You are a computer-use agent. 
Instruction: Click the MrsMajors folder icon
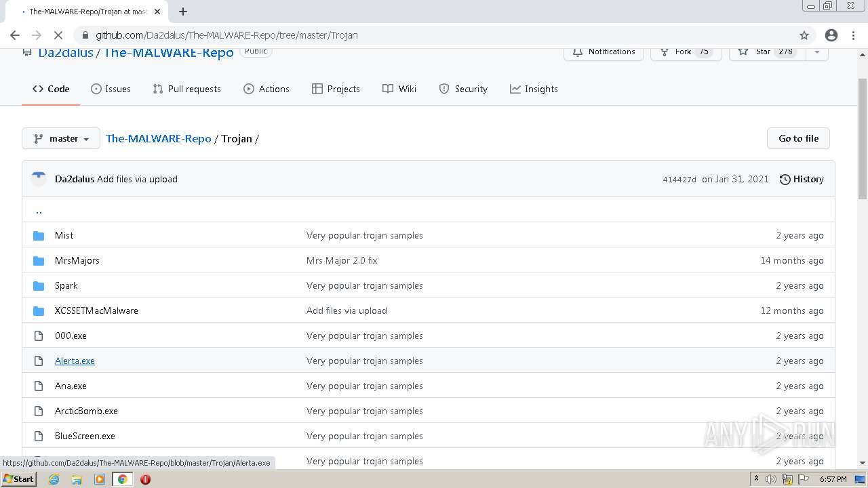(39, 261)
